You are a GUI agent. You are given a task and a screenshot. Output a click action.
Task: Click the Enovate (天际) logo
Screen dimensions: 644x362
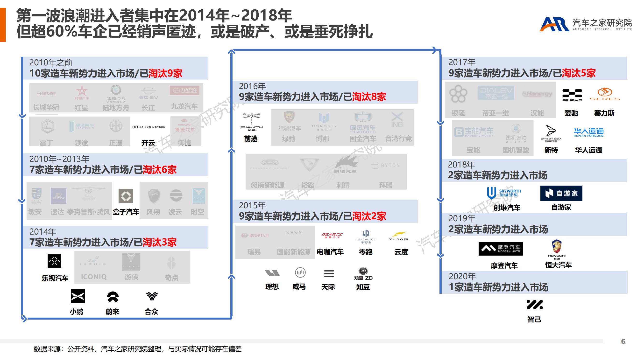[x=329, y=274]
